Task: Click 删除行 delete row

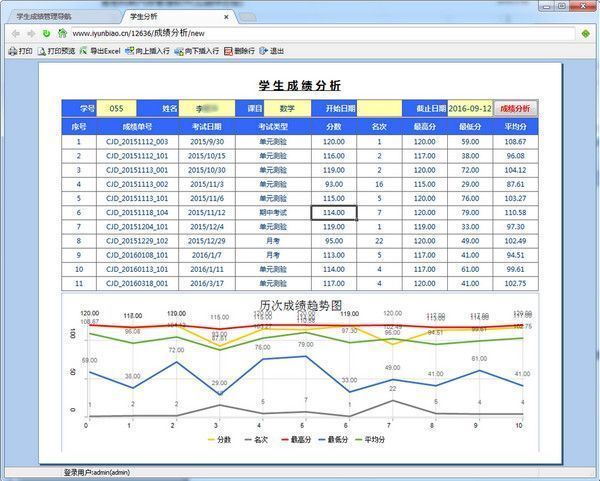Action: 239,51
